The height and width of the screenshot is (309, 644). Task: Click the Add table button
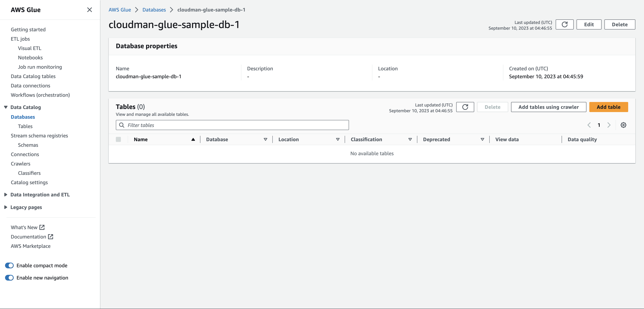(x=608, y=107)
